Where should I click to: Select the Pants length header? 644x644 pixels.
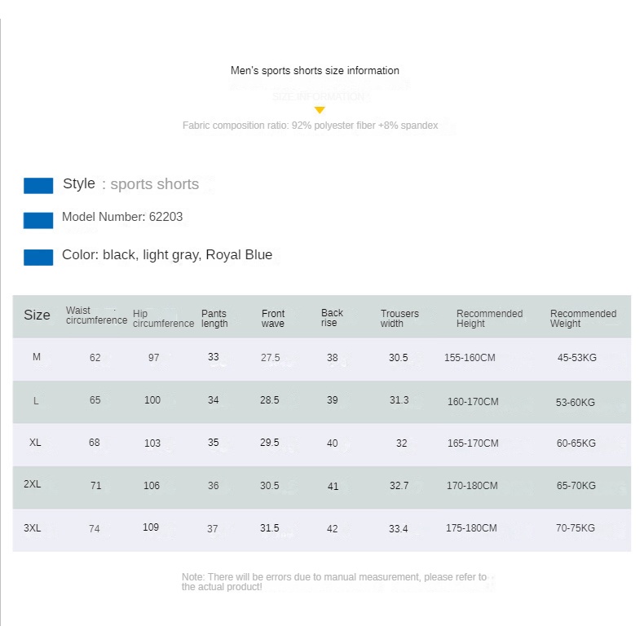[x=214, y=319]
